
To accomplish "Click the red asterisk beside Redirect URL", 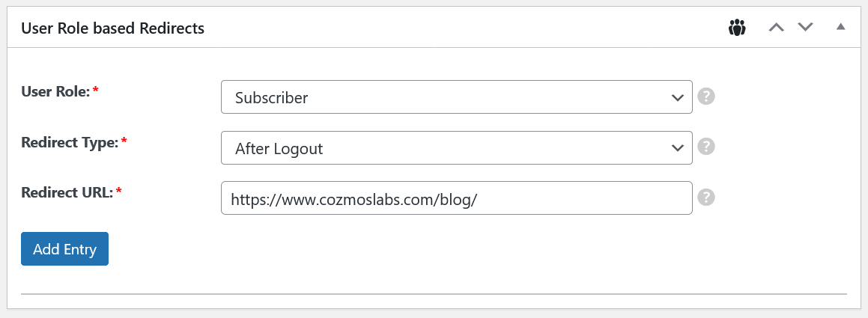I will 118,192.
